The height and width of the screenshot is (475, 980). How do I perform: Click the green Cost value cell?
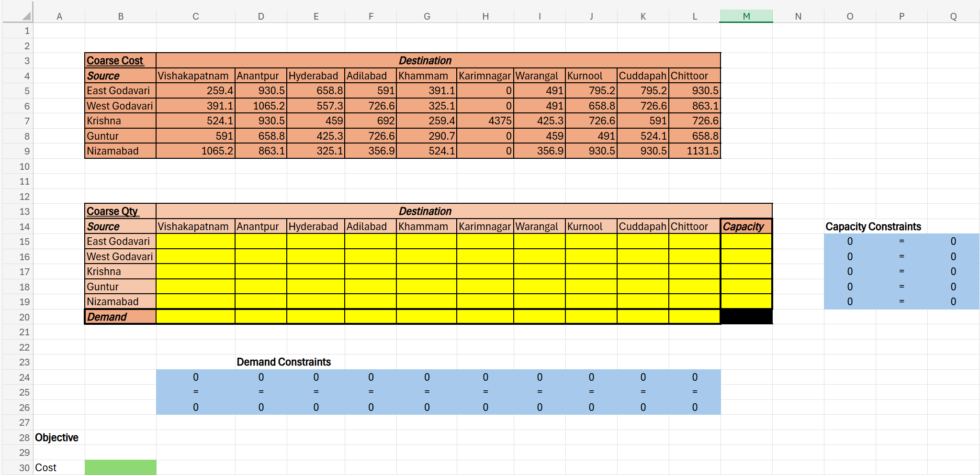pyautogui.click(x=120, y=467)
